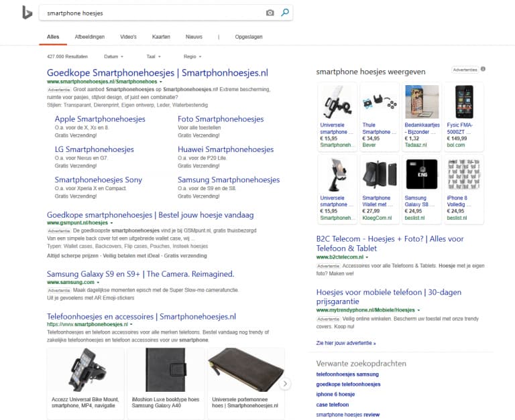This screenshot has height=420, width=515.
Task: Open Huawei Smartphonehoesjes sitelink
Action: 225,149
